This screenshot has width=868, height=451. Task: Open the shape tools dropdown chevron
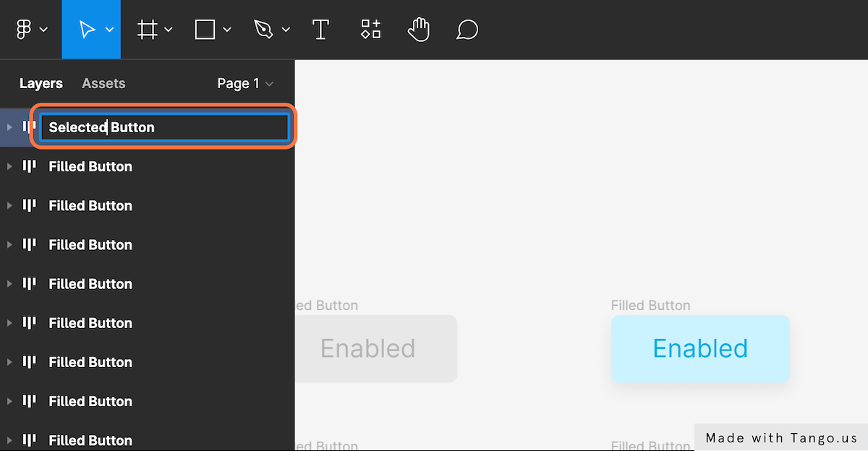[227, 30]
